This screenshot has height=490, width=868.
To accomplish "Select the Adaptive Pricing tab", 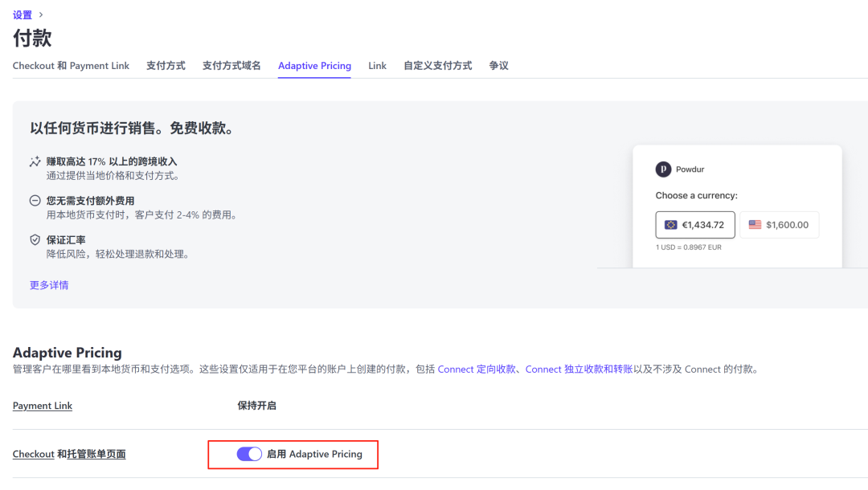I will (314, 66).
